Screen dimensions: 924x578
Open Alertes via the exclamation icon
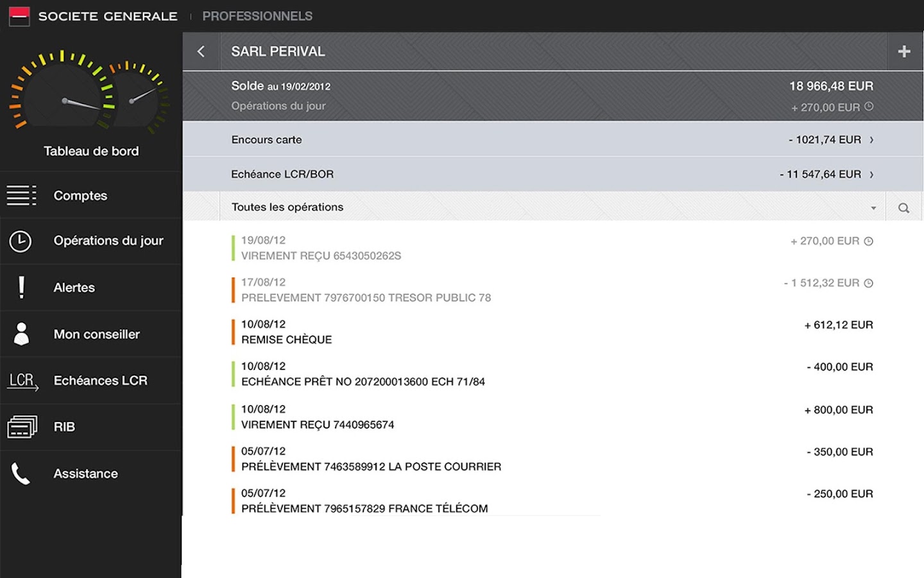21,287
